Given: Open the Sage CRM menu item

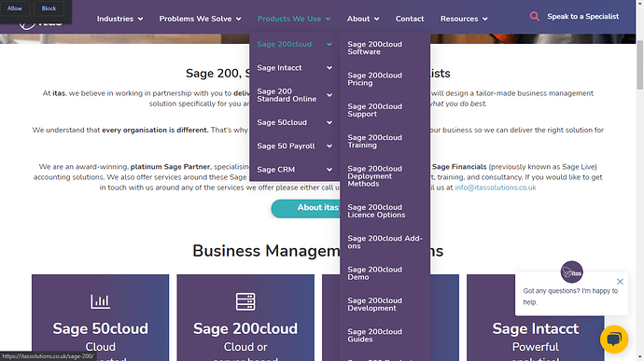Looking at the screenshot, I should coord(276,169).
